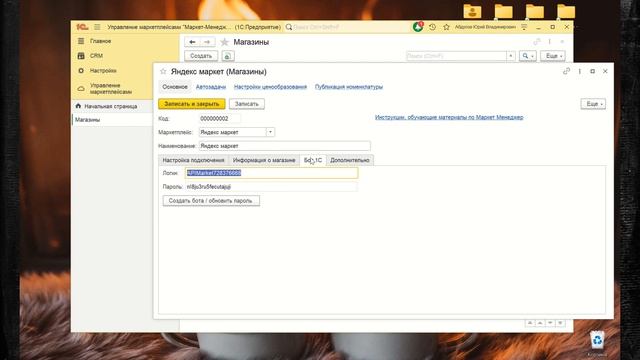Image resolution: width=640 pixels, height=360 pixels.
Task: Click Записать и закрыть button
Action: tap(192, 104)
